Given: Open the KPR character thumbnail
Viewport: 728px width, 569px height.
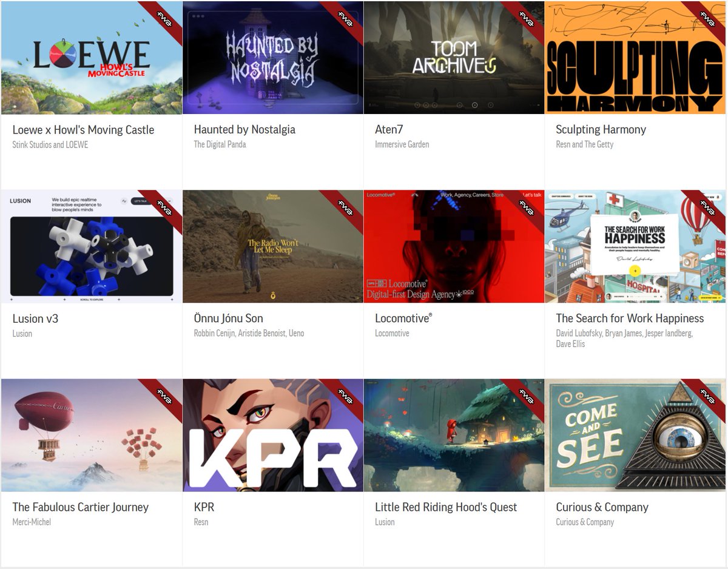Looking at the screenshot, I should [x=273, y=435].
